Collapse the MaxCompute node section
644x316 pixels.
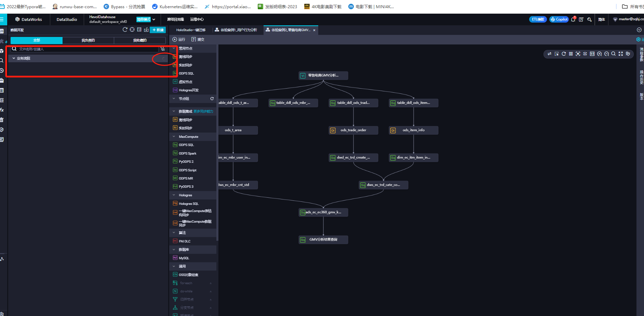(174, 136)
